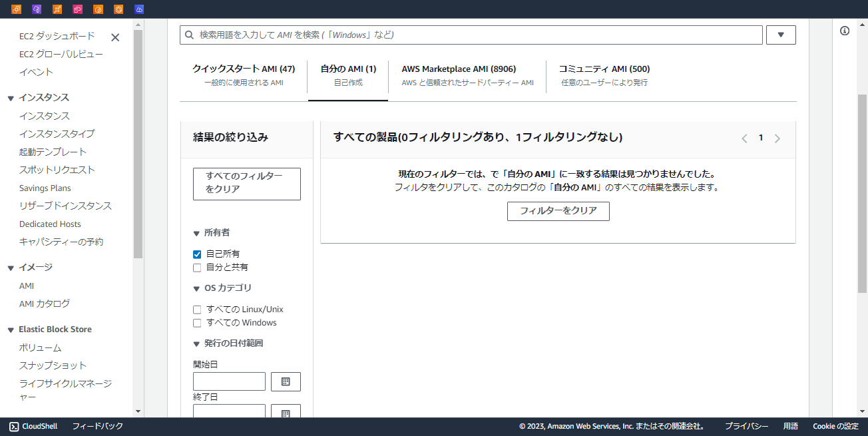This screenshot has height=436, width=868.
Task: Check すべての Linux/Unix filter
Action: tap(197, 310)
